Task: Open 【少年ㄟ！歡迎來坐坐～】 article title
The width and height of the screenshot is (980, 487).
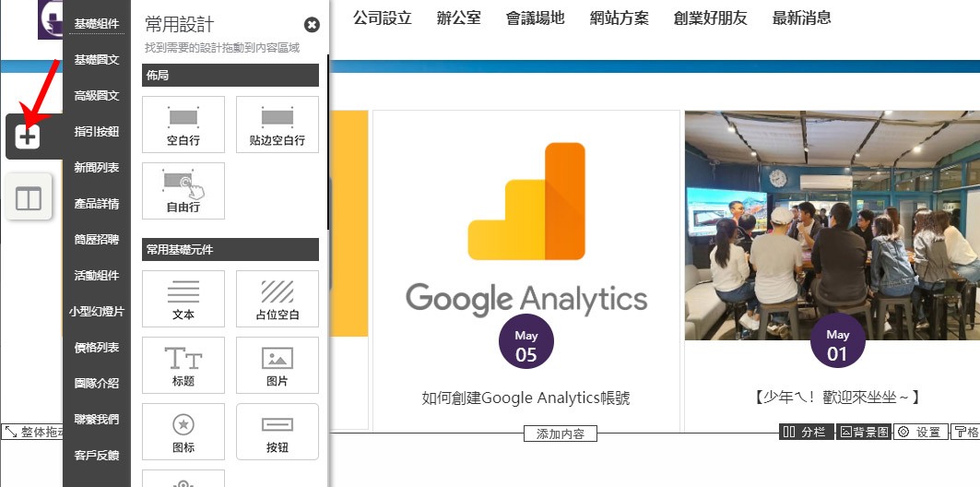Action: click(837, 397)
